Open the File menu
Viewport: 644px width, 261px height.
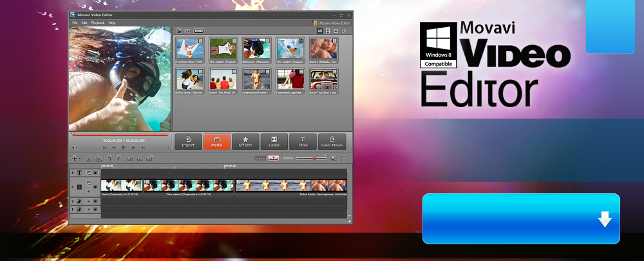(75, 23)
